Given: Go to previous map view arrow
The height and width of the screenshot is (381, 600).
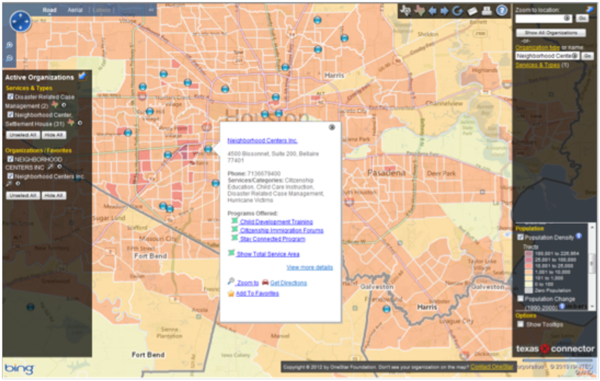Looking at the screenshot, I should tap(432, 11).
